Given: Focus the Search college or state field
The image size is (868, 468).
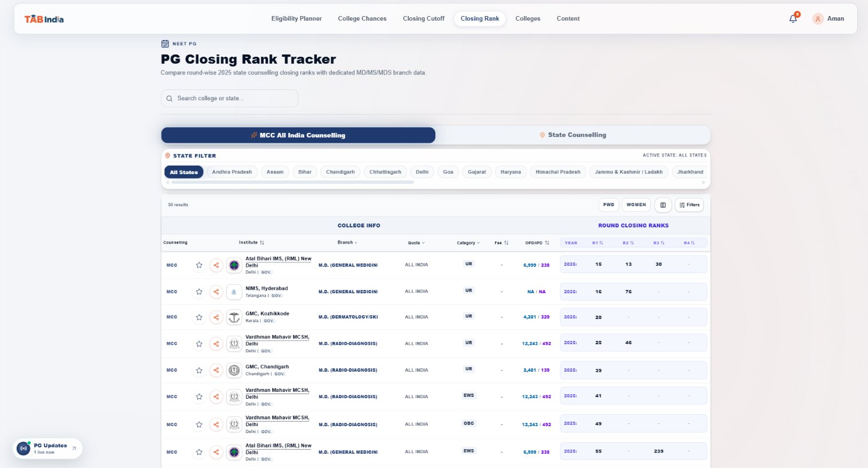Looking at the screenshot, I should point(230,99).
